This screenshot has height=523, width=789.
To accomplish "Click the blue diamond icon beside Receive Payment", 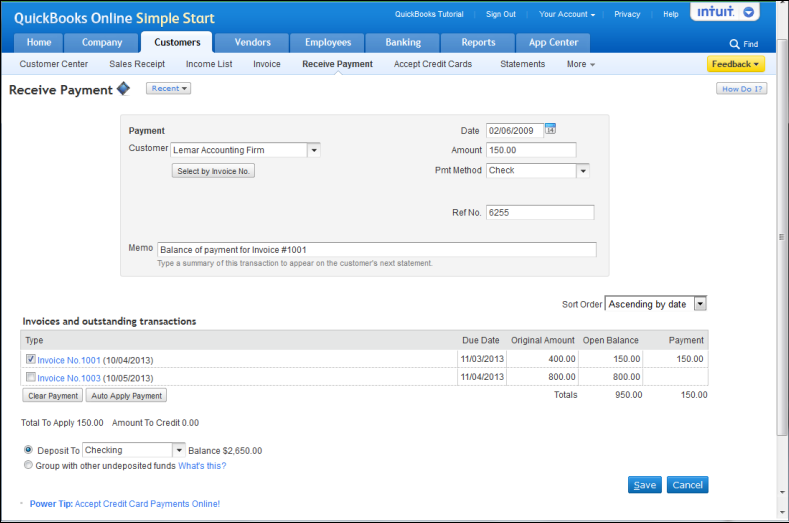I will coord(123,89).
